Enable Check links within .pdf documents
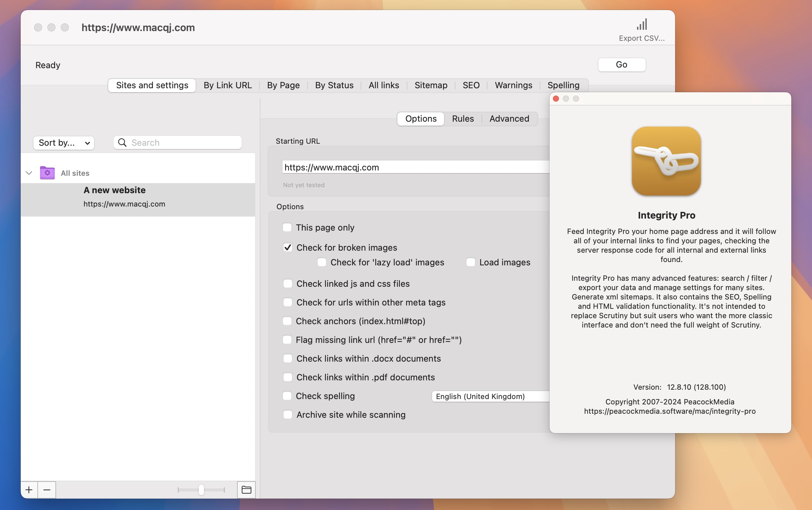Image resolution: width=812 pixels, height=510 pixels. (287, 377)
